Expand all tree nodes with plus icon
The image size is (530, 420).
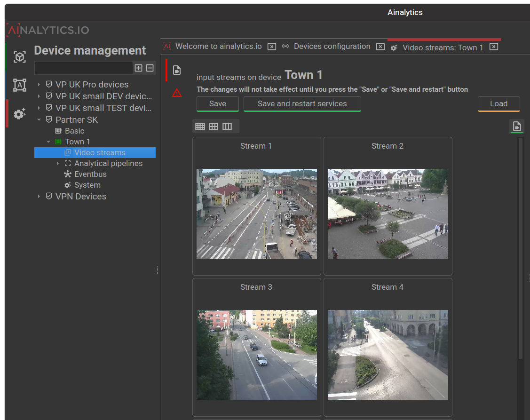[x=138, y=68]
